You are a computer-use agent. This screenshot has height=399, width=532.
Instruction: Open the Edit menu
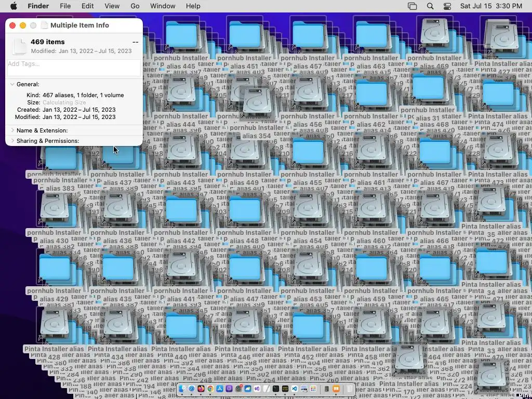click(87, 6)
